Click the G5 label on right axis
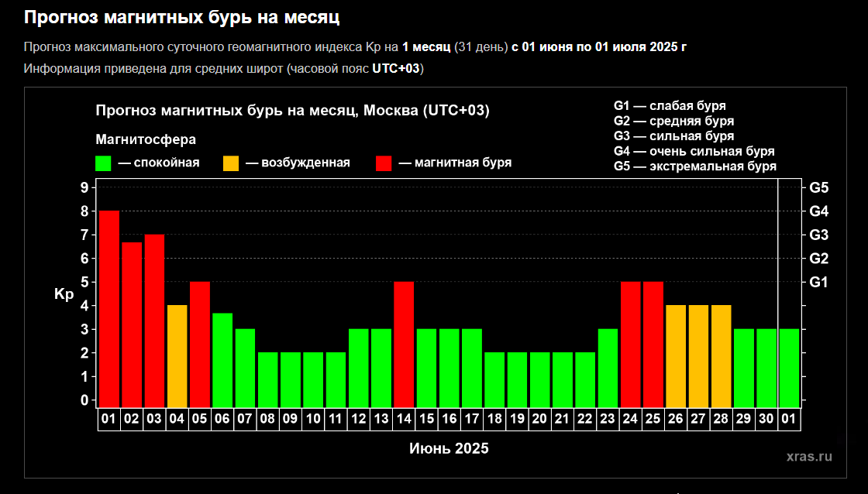This screenshot has width=868, height=494. pos(818,187)
